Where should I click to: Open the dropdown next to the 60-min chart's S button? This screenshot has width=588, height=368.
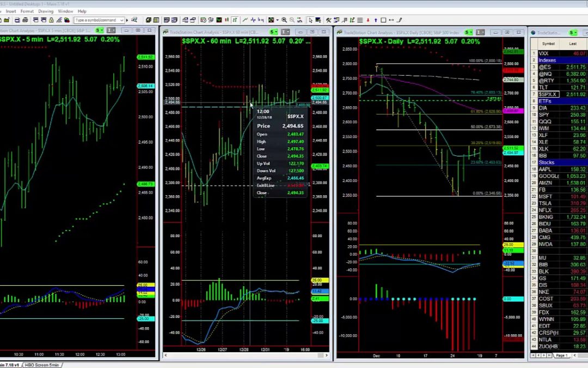tap(276, 32)
